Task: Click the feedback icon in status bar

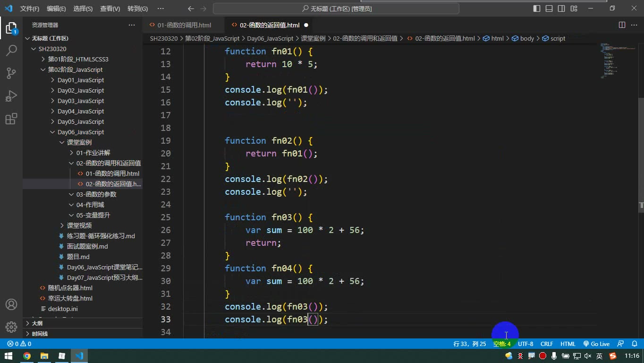Action: coord(621,344)
